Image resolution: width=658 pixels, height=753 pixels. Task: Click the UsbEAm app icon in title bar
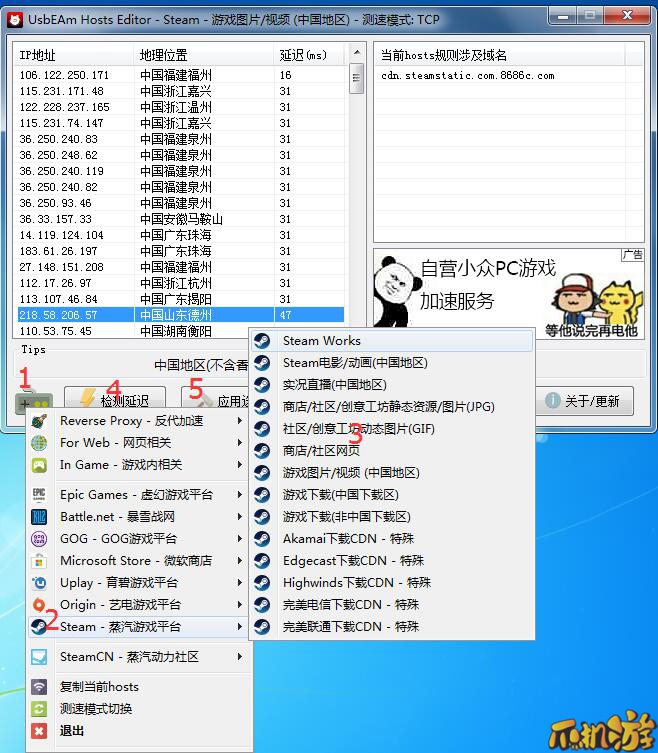point(15,20)
